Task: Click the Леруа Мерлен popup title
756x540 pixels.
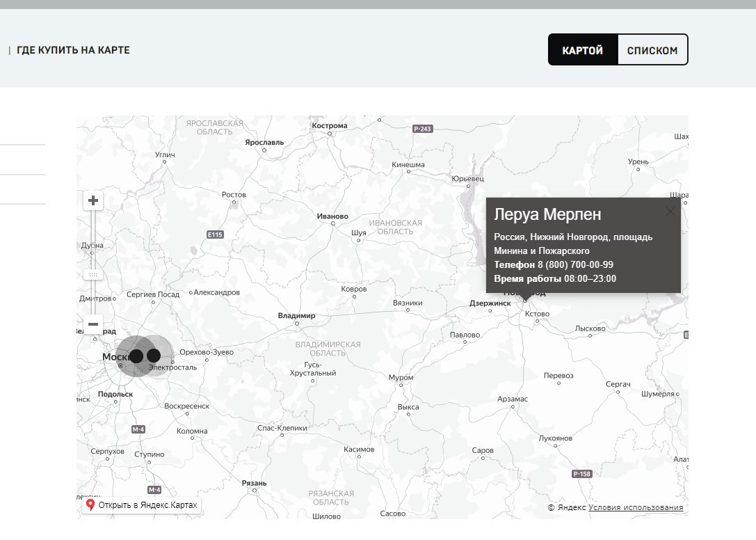Action: [x=547, y=214]
